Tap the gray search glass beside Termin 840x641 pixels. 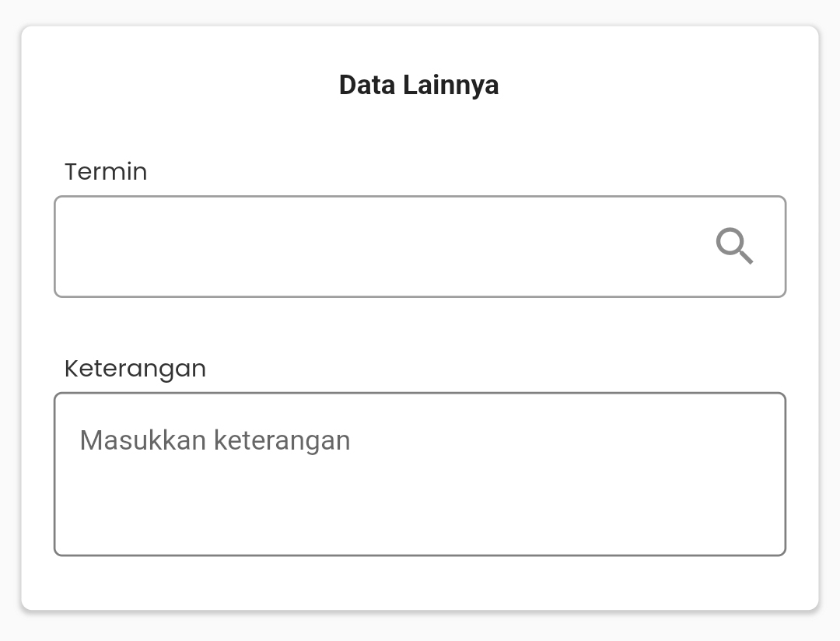pyautogui.click(x=734, y=246)
